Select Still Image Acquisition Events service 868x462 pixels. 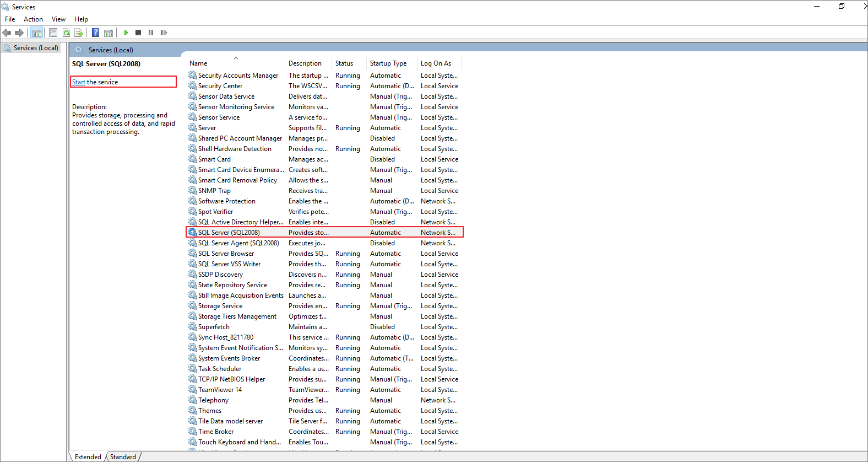pos(241,296)
